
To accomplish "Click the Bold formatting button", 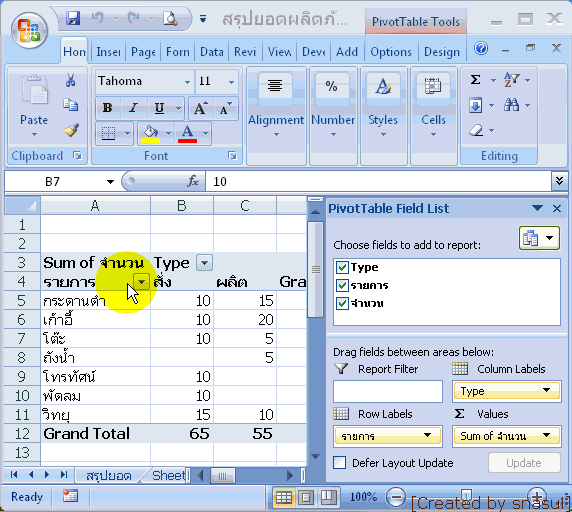I will coord(108,108).
